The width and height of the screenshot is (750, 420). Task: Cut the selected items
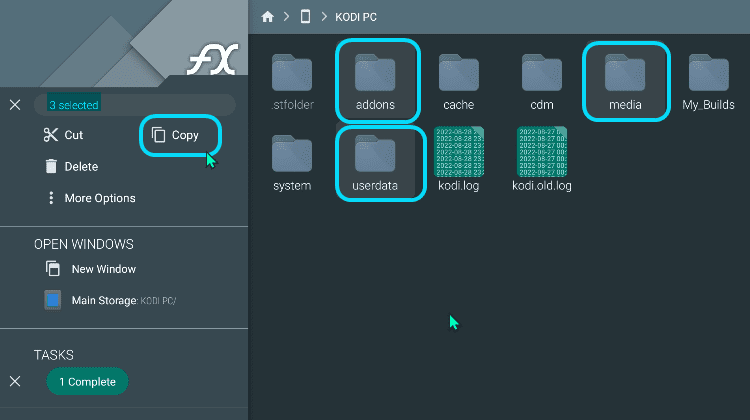click(63, 135)
